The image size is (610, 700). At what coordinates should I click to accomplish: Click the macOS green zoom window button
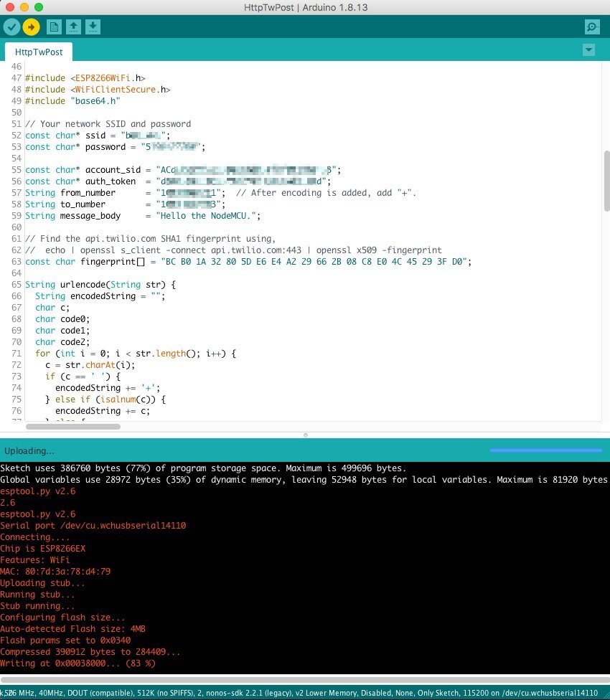point(39,7)
